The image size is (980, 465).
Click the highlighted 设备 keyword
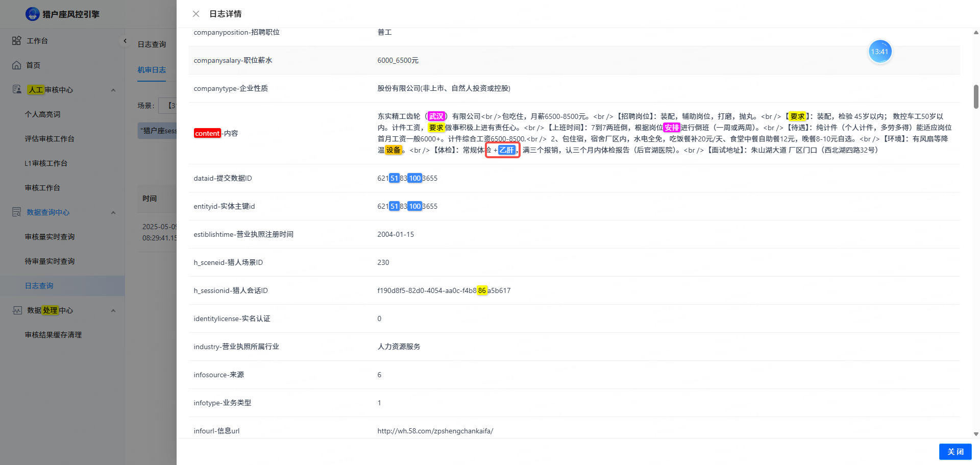(x=393, y=150)
